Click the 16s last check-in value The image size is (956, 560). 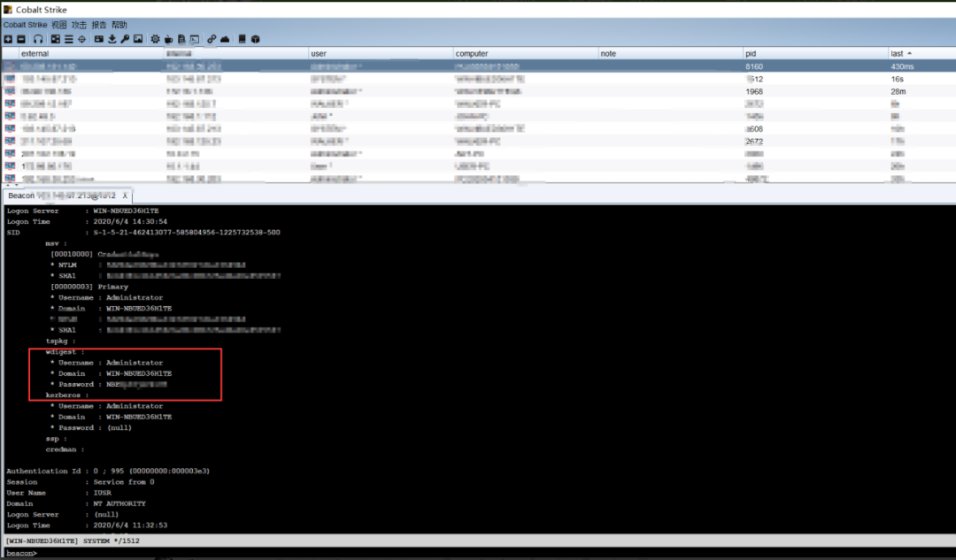pos(897,80)
